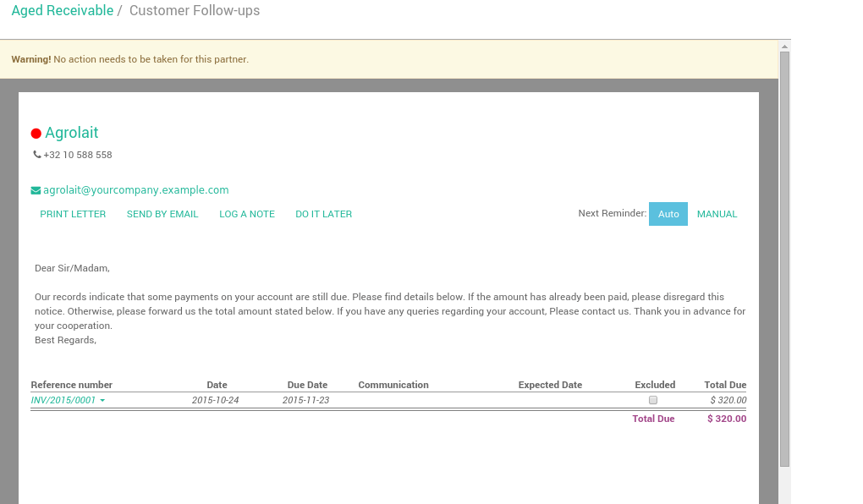The height and width of the screenshot is (504, 863).
Task: Click the vertical scrollbar on the report
Action: point(784,254)
